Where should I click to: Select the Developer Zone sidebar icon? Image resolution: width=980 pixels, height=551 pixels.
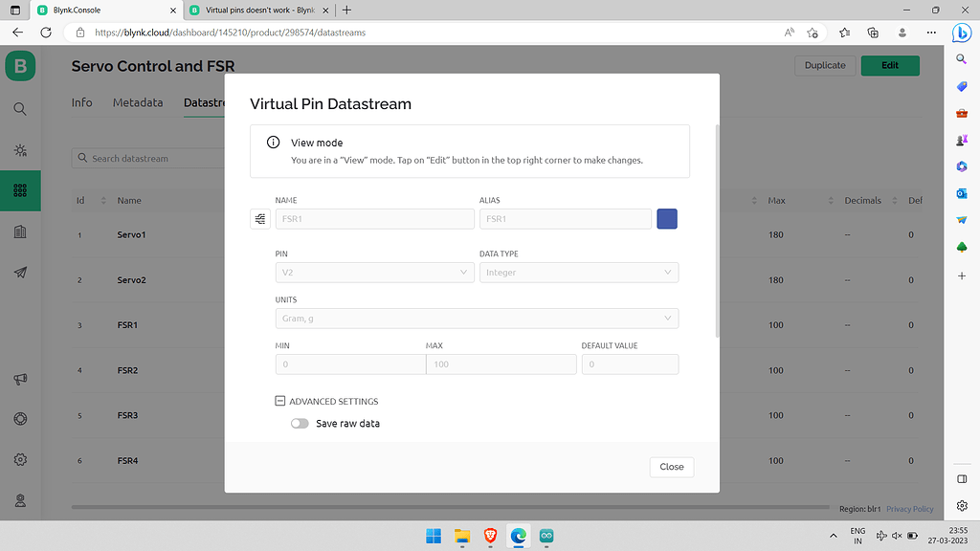pos(19,149)
